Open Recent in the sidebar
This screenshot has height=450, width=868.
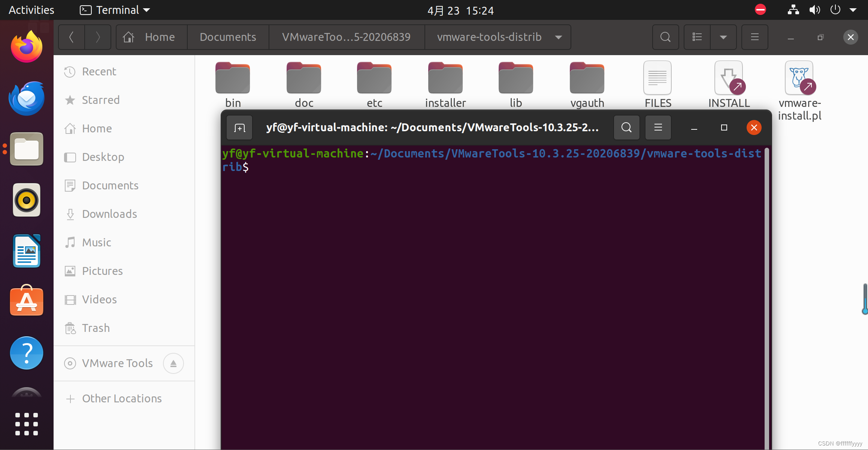[124, 72]
